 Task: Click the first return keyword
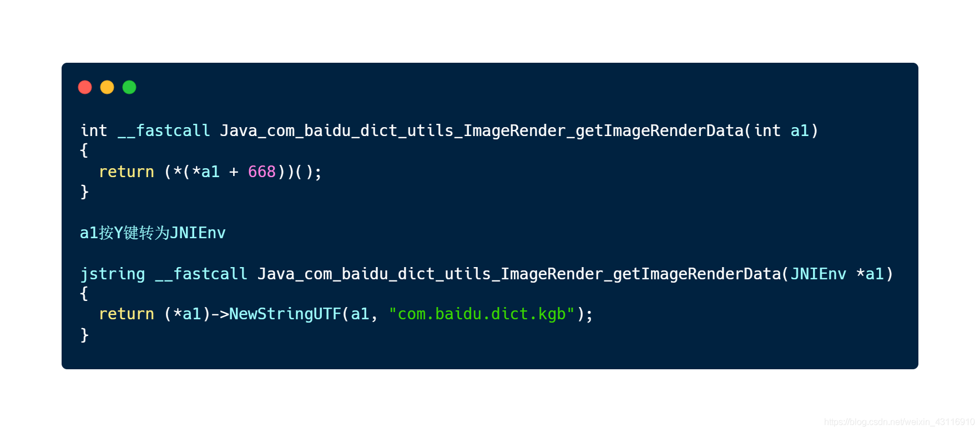pyautogui.click(x=127, y=172)
